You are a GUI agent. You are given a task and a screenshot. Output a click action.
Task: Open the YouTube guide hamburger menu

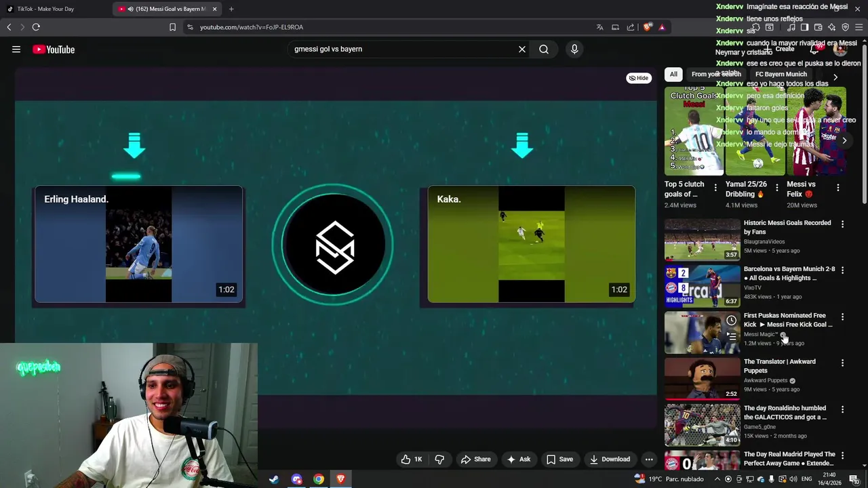(16, 49)
